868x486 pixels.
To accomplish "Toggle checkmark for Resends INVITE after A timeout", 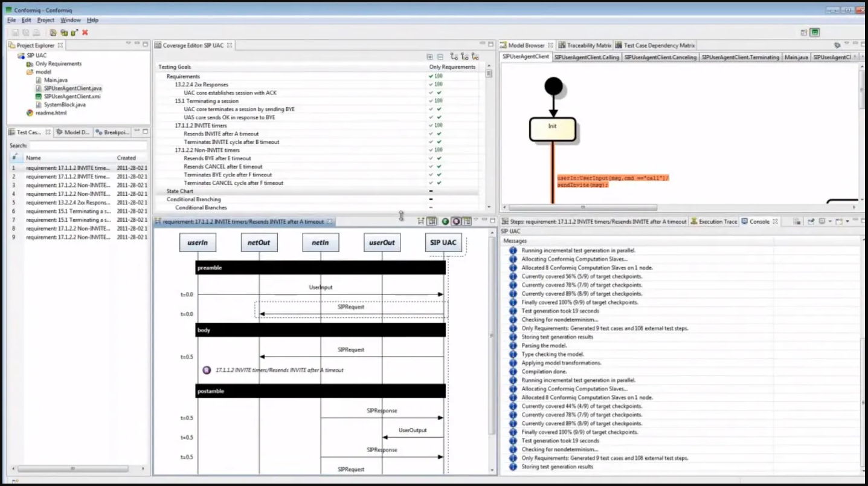I will (439, 134).
